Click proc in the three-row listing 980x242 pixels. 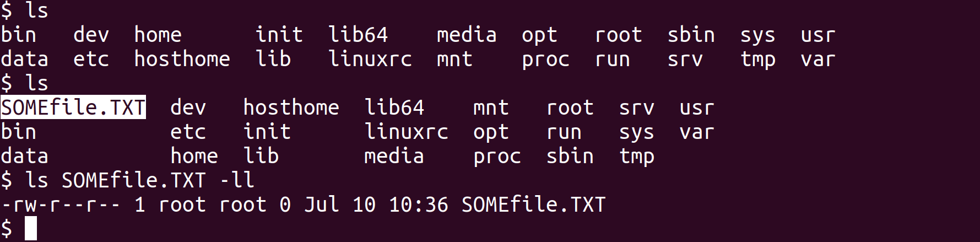497,156
